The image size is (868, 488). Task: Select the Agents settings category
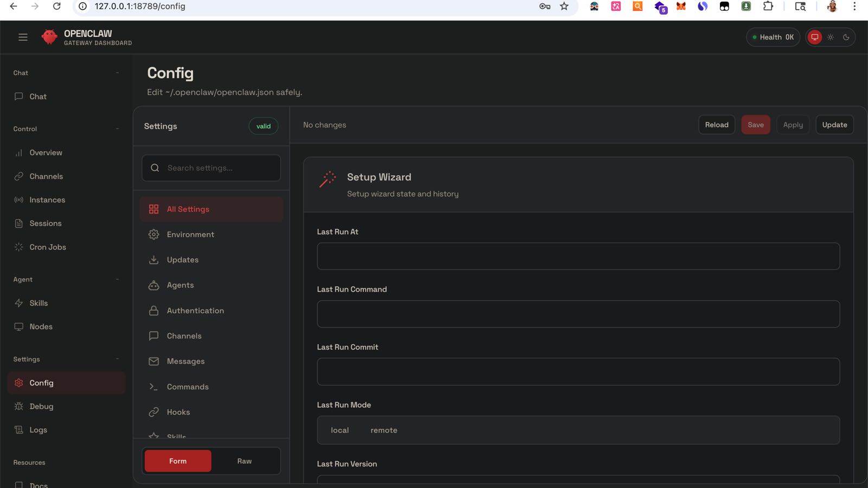[180, 285]
